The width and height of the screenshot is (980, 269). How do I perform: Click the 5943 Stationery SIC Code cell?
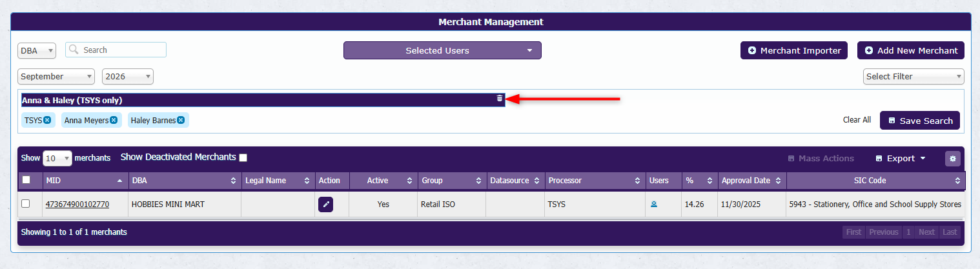[x=875, y=204]
